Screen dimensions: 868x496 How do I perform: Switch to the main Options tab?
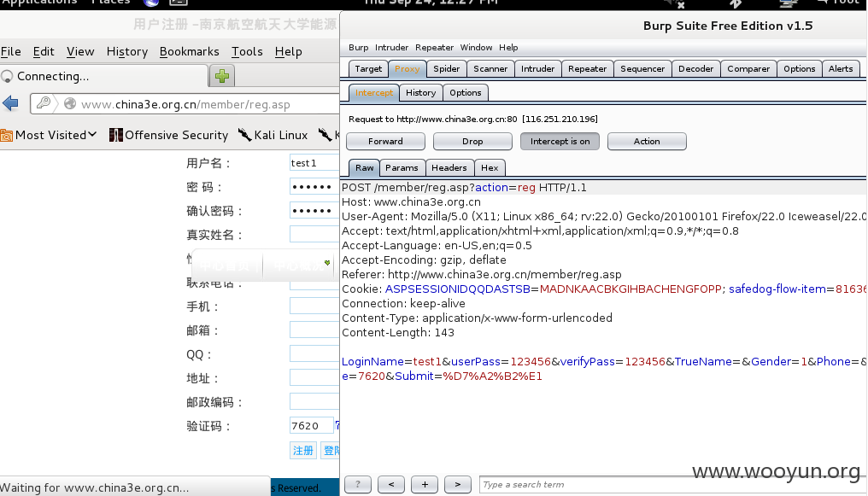pos(800,68)
